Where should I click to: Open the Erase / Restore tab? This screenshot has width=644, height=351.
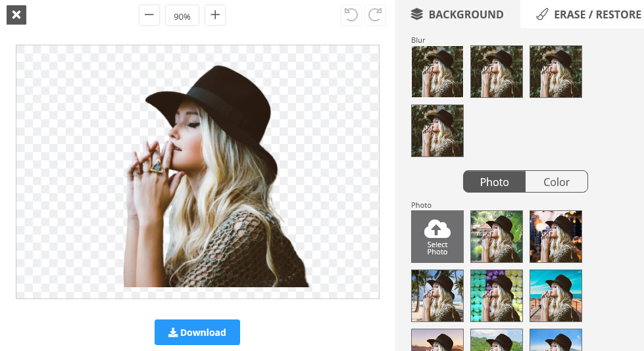click(588, 14)
